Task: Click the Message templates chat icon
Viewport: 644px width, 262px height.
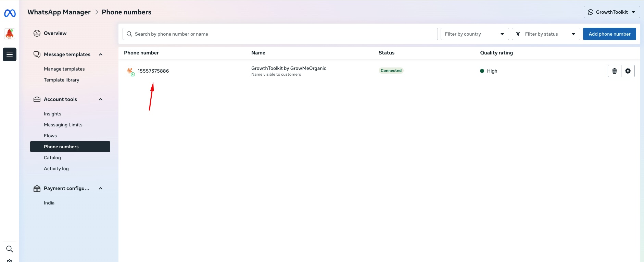Action: click(37, 54)
